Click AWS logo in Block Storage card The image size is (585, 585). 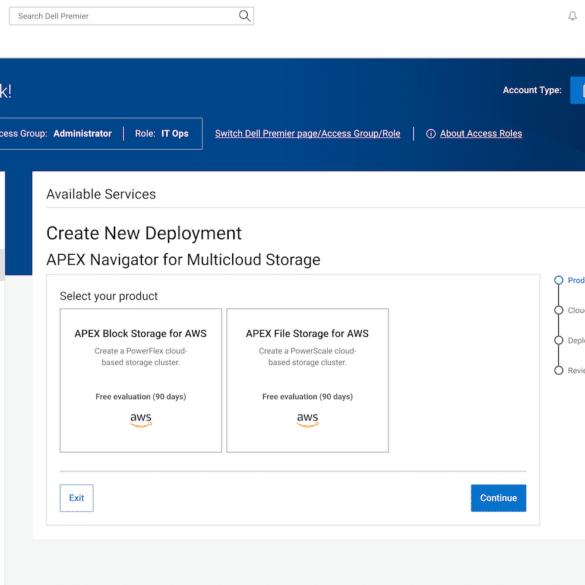pyautogui.click(x=141, y=419)
